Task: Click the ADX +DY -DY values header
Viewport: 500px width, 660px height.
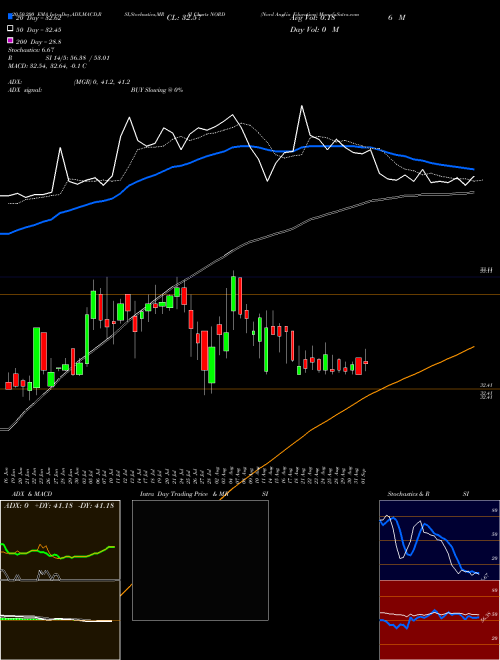Action: point(59,505)
